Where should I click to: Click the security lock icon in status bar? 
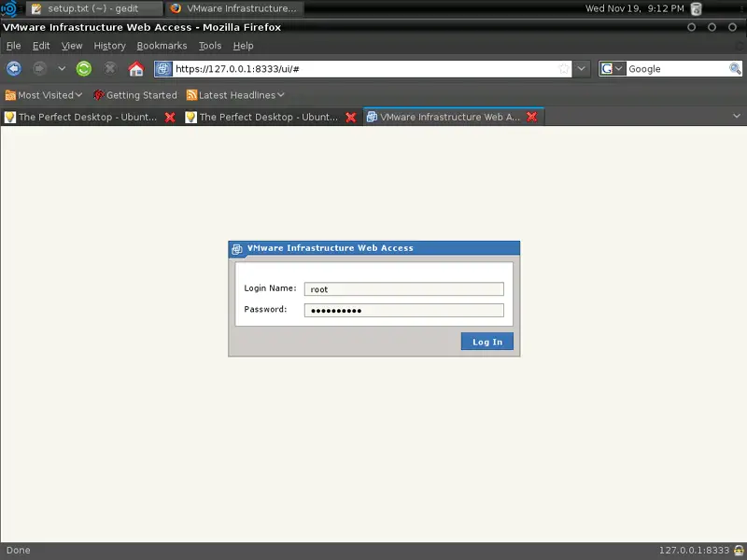(739, 550)
